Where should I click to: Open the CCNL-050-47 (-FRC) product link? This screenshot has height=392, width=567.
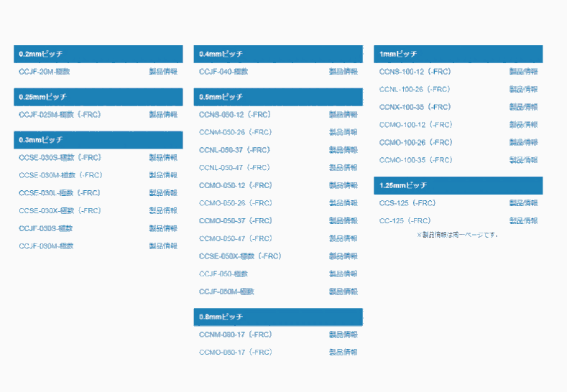[235, 168]
